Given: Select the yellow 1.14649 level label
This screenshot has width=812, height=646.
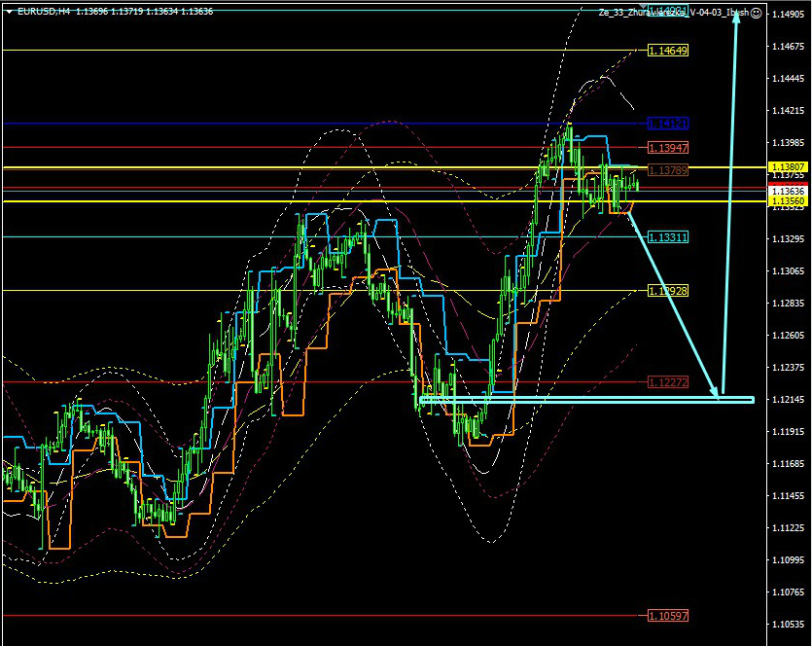Looking at the screenshot, I should point(668,51).
